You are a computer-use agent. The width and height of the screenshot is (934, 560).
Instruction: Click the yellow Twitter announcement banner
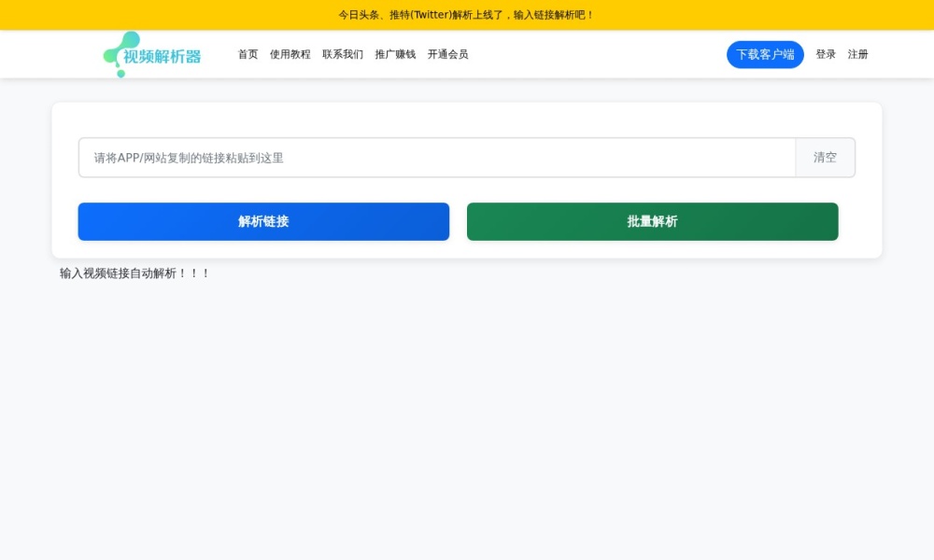point(467,15)
